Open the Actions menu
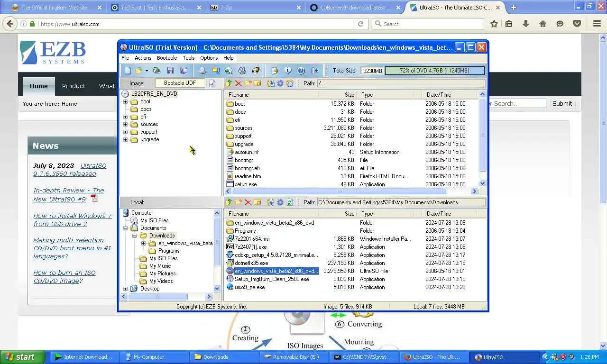This screenshot has width=607, height=364. click(143, 58)
